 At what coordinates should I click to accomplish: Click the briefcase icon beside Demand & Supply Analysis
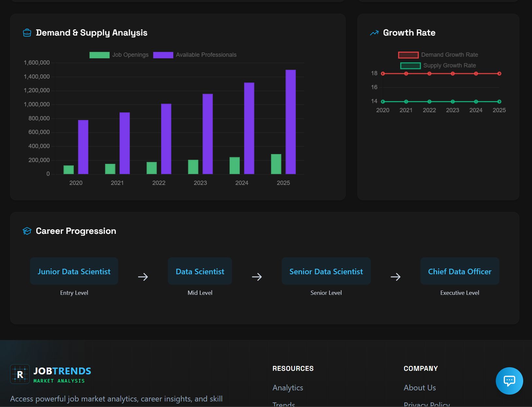pyautogui.click(x=27, y=33)
